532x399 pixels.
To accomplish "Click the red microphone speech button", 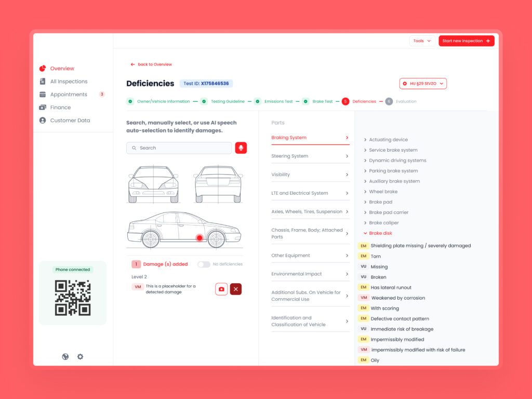I will 241,148.
